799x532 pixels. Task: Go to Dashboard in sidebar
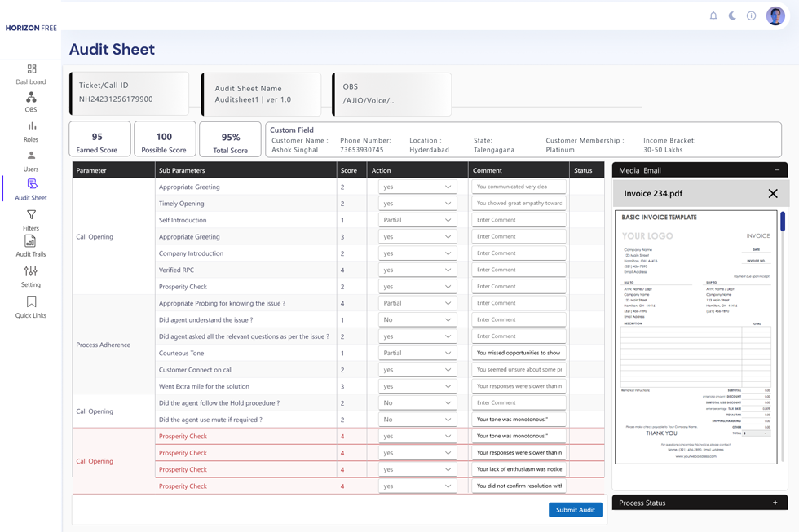(31, 74)
